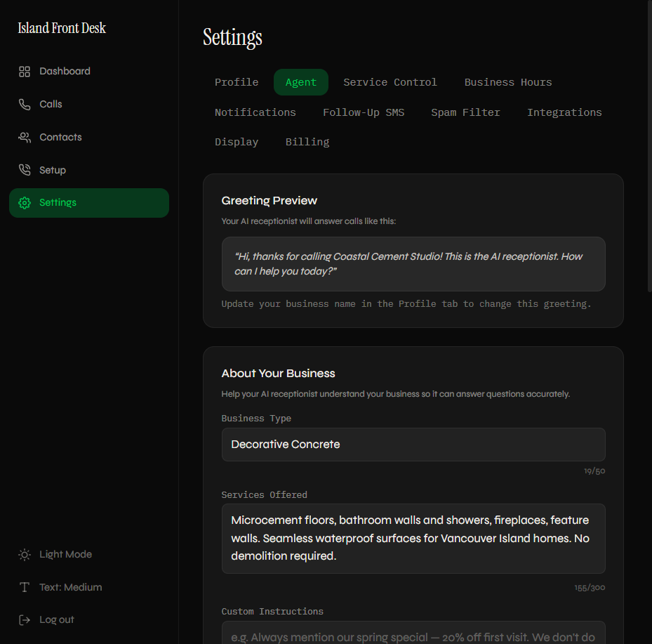Viewport: 652px width, 644px height.
Task: Click the Business Type input field
Action: click(413, 445)
